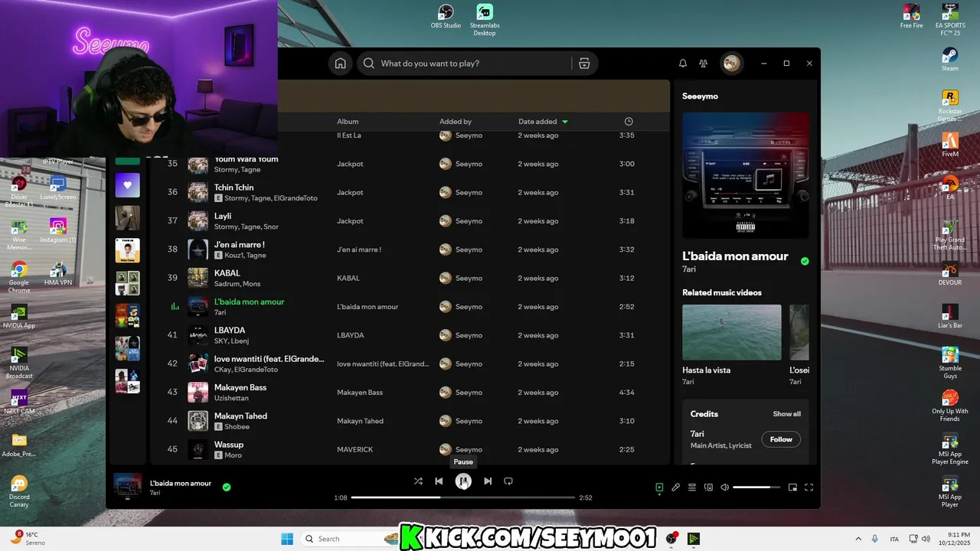
Task: Open OBS Studio desktop shortcut
Action: 446,17
